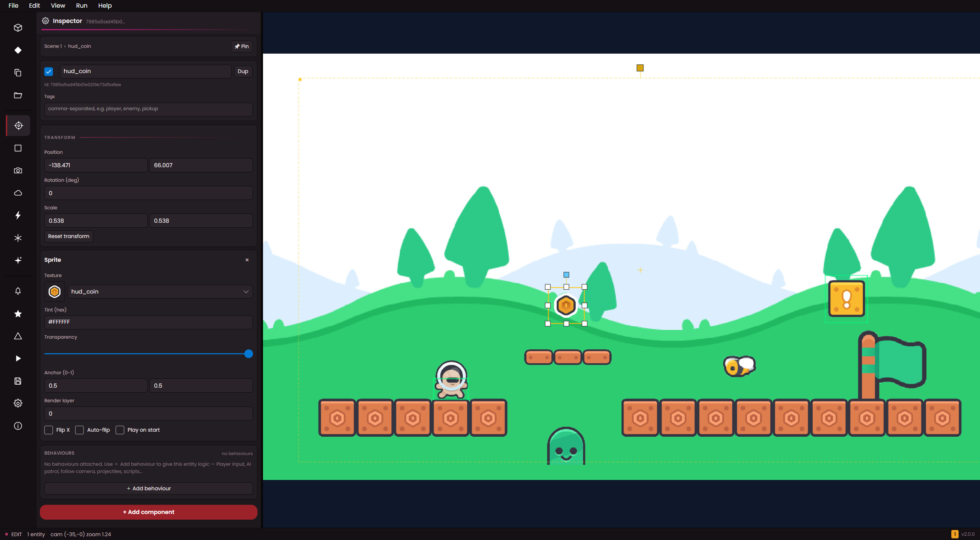Screen dimensions: 980x540
Task: Select the crosshair inspector sidebar icon
Action: [18, 126]
